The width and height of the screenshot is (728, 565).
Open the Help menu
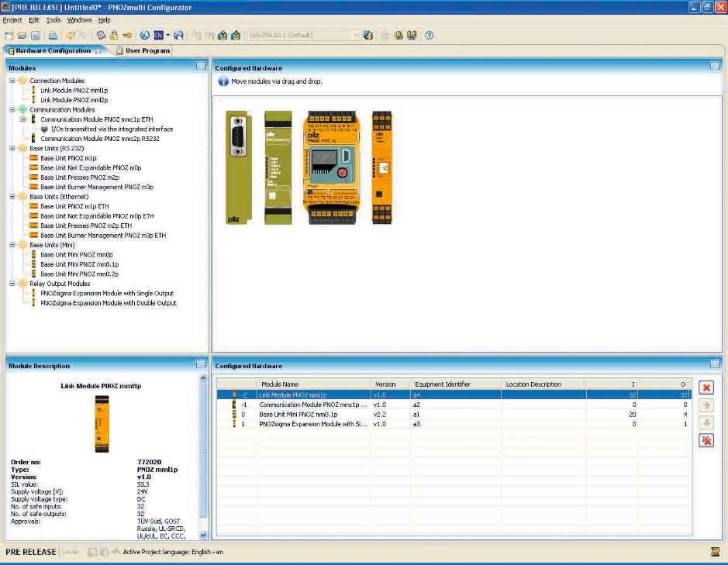105,20
